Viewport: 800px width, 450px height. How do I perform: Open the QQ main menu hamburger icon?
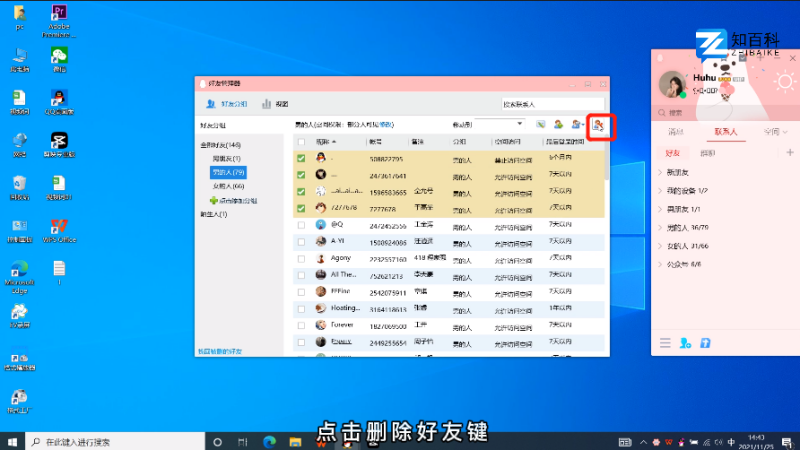665,343
